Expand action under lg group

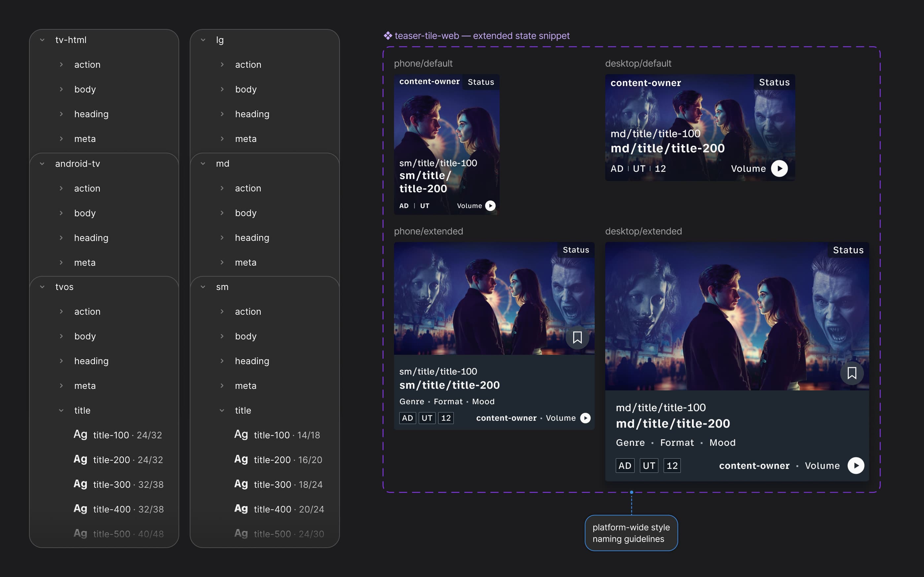click(222, 65)
